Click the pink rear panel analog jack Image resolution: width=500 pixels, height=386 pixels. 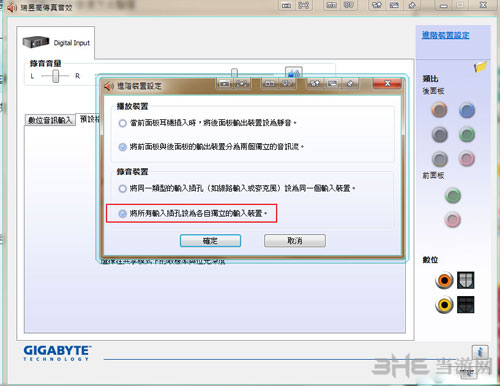[x=467, y=159]
